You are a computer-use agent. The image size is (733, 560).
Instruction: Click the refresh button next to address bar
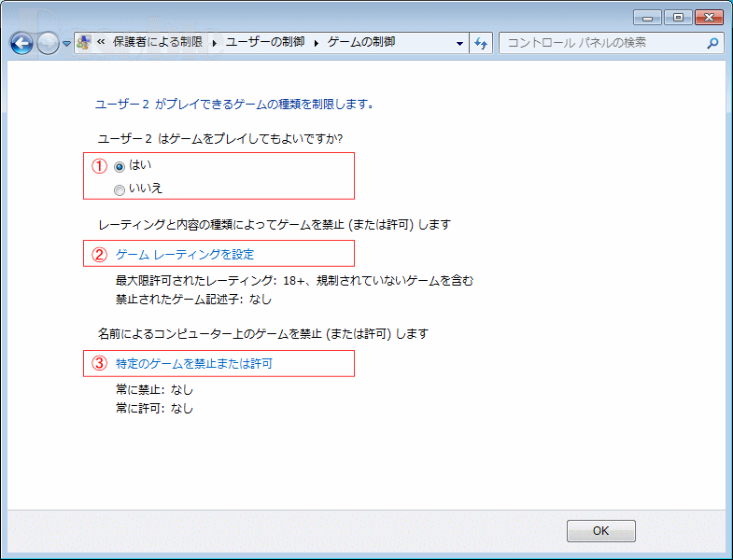[x=481, y=43]
